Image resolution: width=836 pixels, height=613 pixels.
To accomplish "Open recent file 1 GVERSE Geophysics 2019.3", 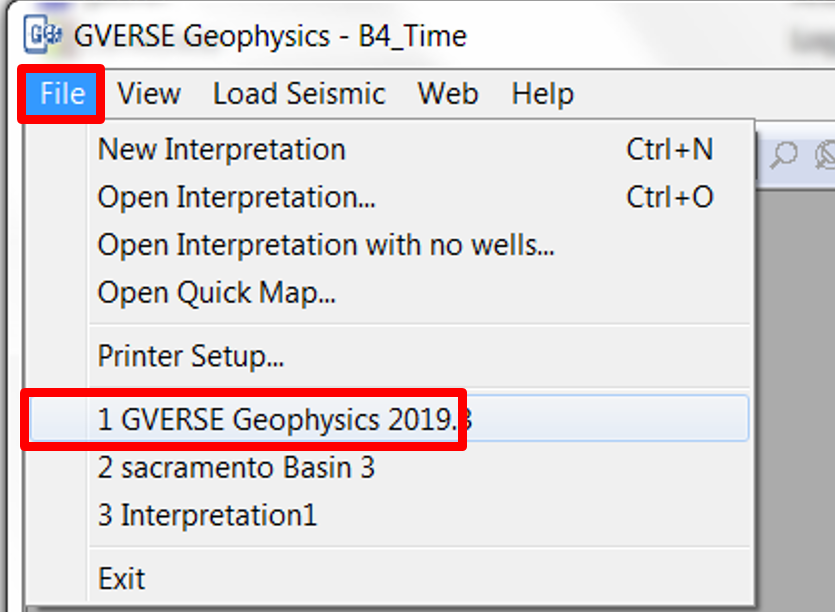I will 389,419.
